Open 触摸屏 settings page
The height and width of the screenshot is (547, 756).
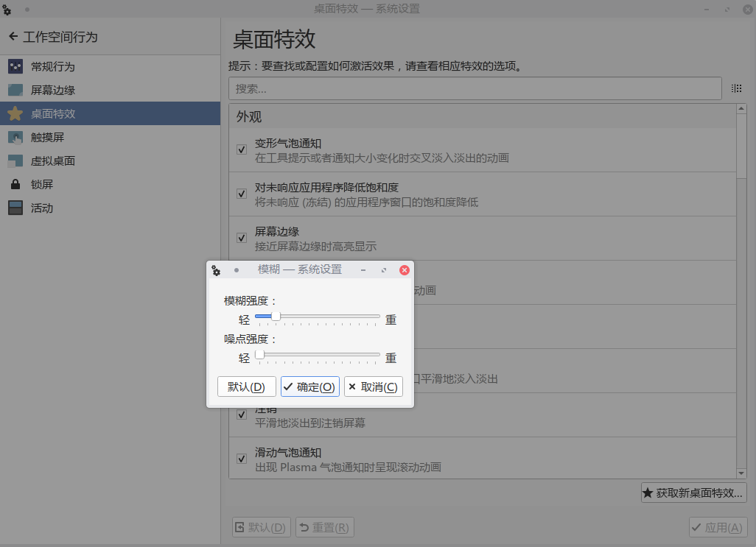pos(110,137)
